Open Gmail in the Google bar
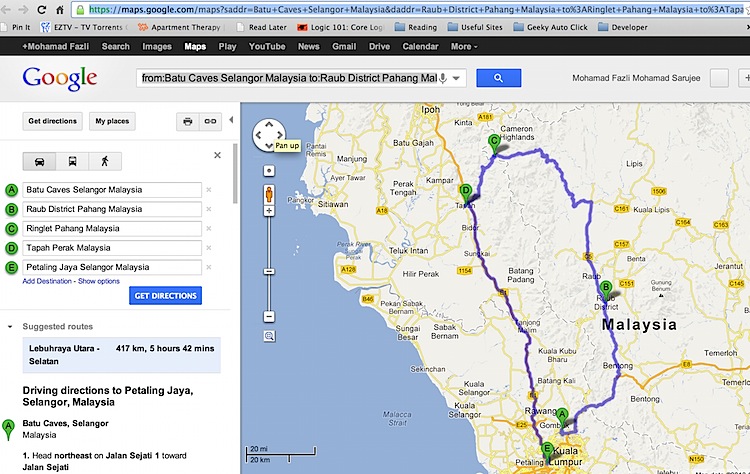Image resolution: width=750 pixels, height=474 pixels. [344, 46]
